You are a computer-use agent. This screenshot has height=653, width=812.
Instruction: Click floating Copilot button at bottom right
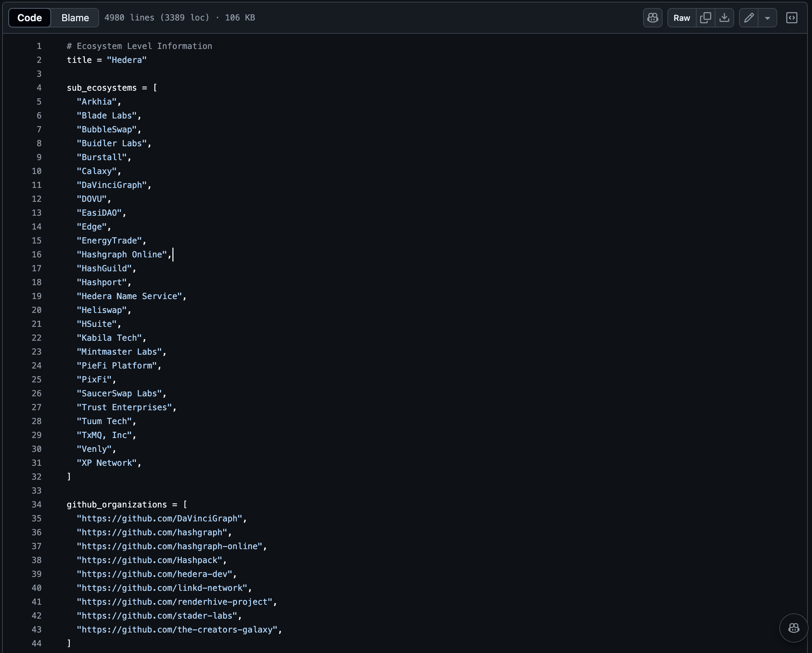(x=793, y=627)
